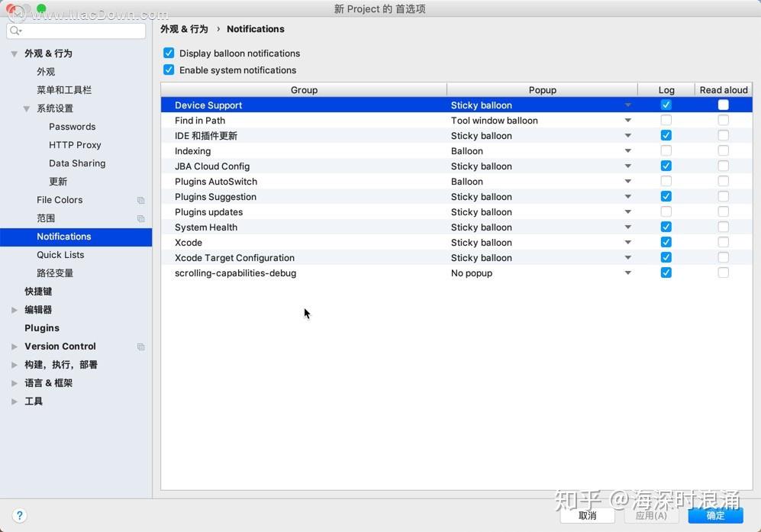The height and width of the screenshot is (532, 761).
Task: Click the share icon next to File Colors
Action: 140,200
